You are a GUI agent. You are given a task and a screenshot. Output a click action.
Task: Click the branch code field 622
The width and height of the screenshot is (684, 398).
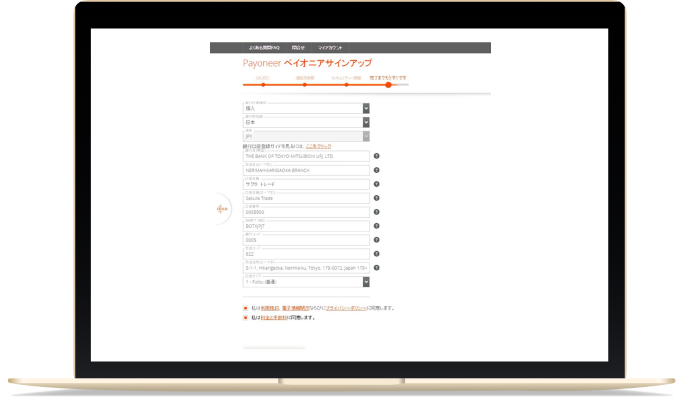click(306, 254)
